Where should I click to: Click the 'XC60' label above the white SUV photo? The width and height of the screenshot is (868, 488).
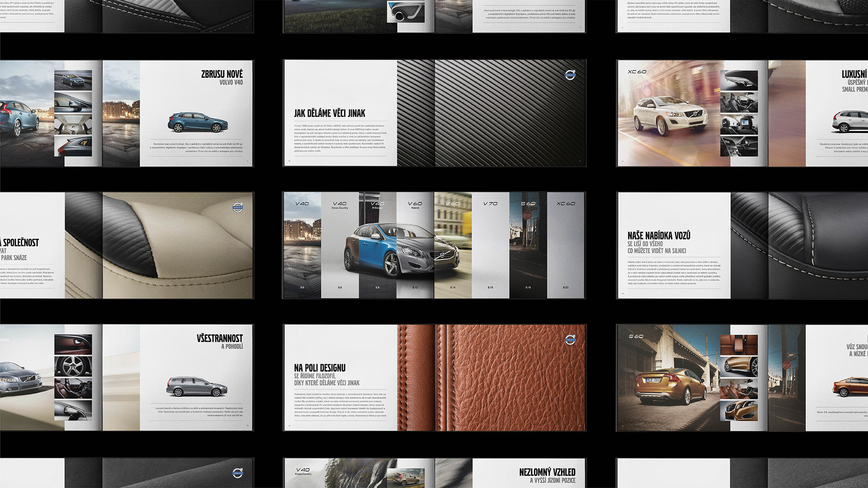point(637,72)
